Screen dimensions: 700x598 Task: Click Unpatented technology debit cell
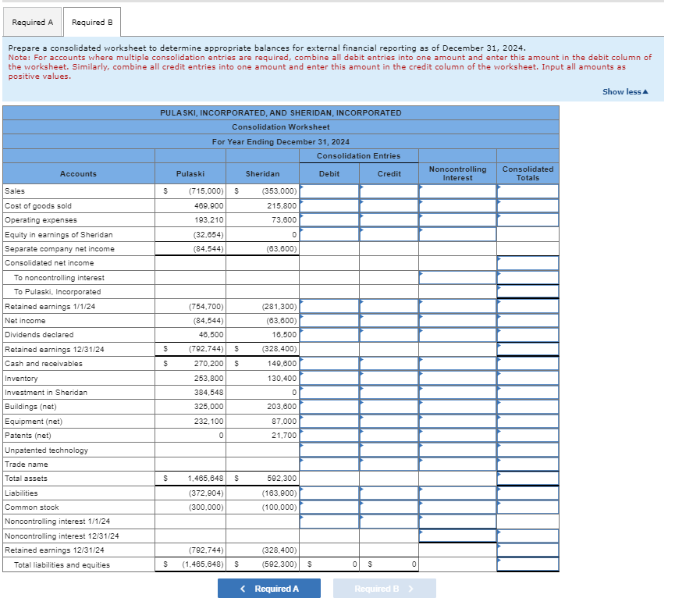point(329,450)
